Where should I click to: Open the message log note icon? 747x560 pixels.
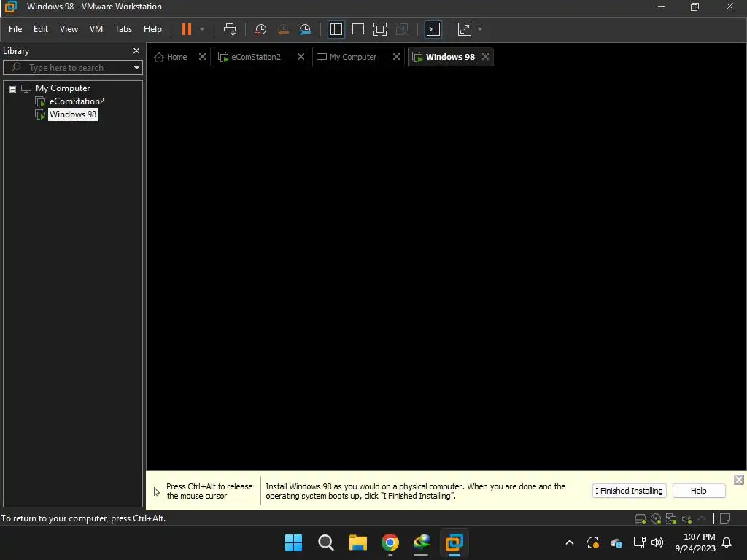pos(725,518)
